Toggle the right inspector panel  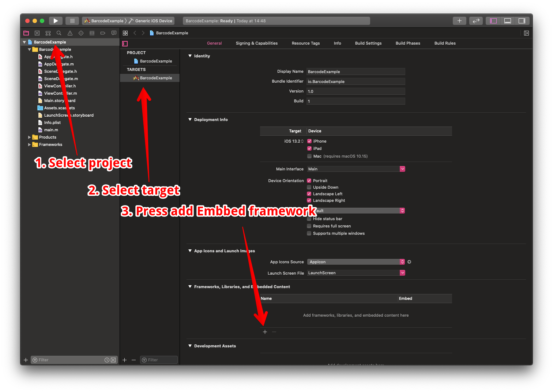522,20
